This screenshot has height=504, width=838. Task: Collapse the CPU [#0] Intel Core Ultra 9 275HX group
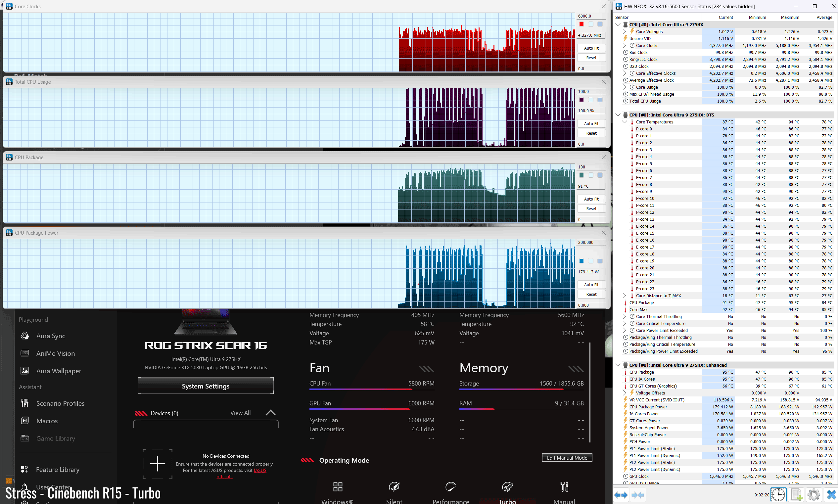(618, 24)
